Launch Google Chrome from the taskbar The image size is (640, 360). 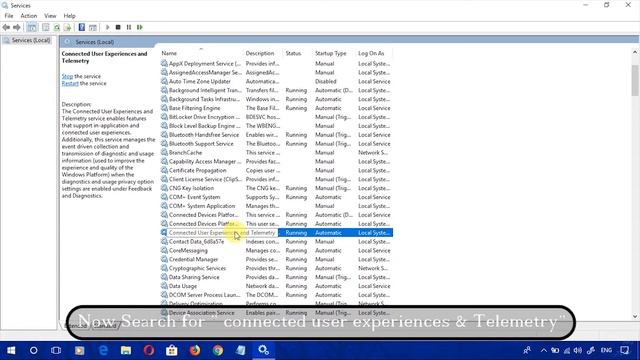coord(218,350)
